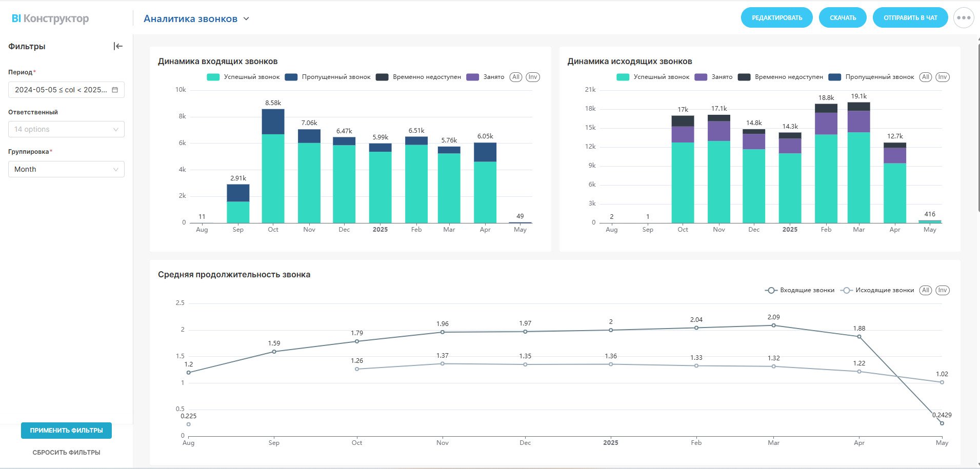Click the March bar in outgoing calls chart
This screenshot has width=980, height=469.
(x=859, y=162)
